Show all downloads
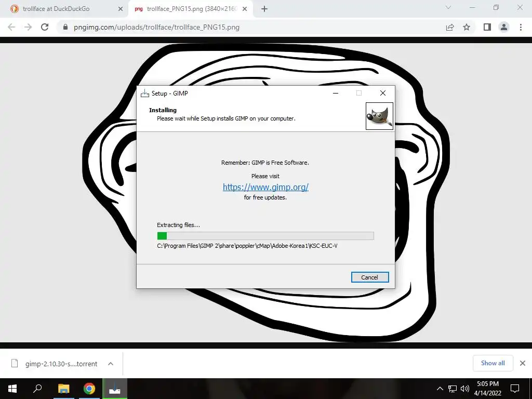The image size is (532, 399). tap(493, 363)
